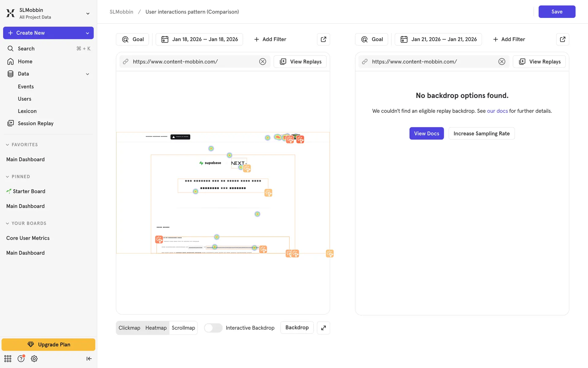Open left panel in new window icon
588x368 pixels.
[323, 39]
